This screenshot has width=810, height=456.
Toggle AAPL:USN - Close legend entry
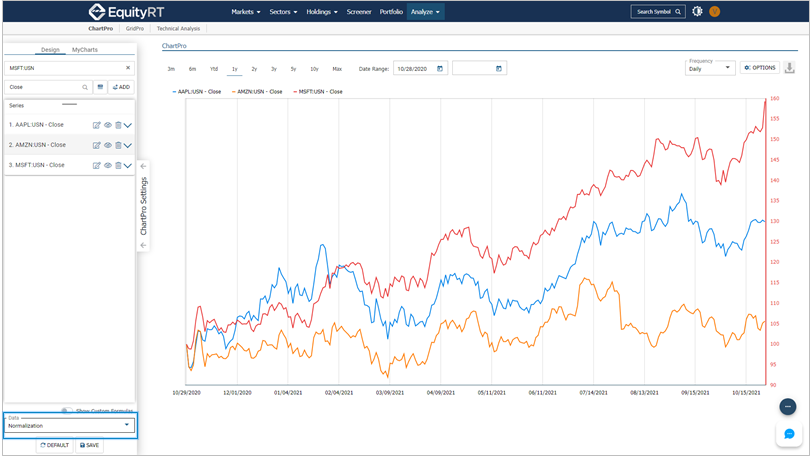197,91
